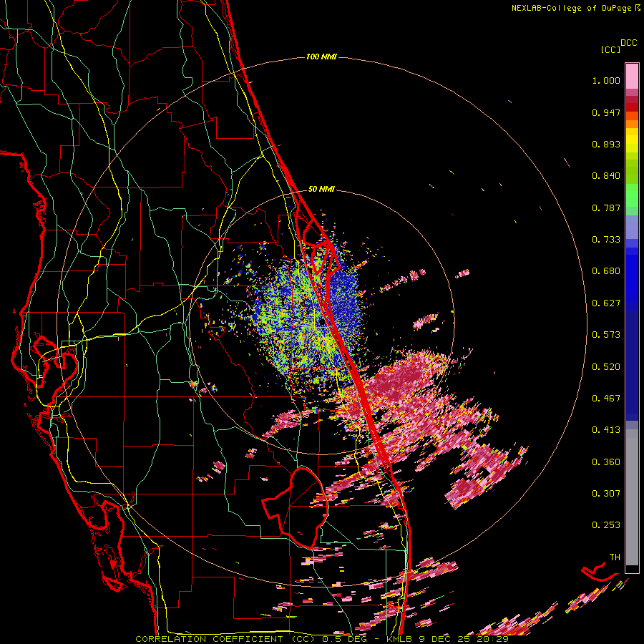Click the 0.307 scale value
644x644 pixels.
point(606,494)
